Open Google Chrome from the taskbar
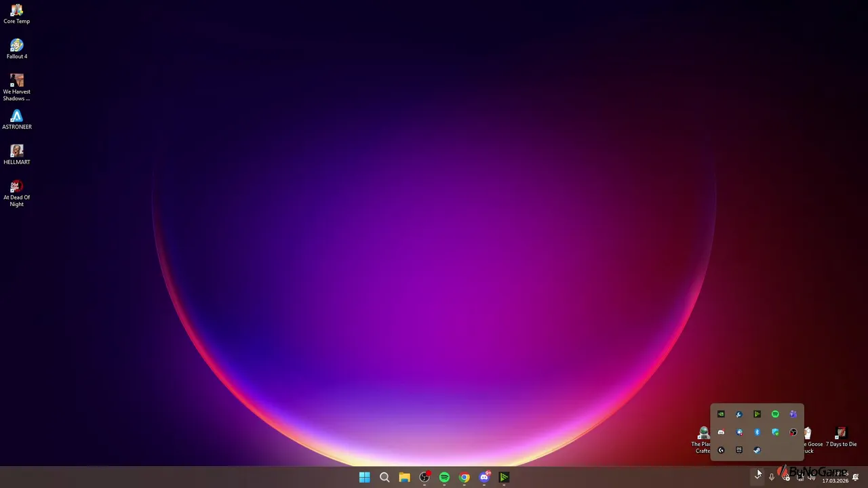Screen dimensions: 868x488 coord(464,477)
